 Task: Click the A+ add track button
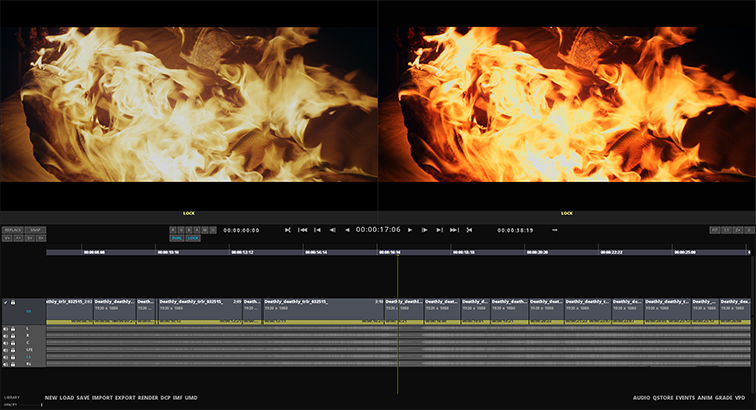click(x=18, y=238)
